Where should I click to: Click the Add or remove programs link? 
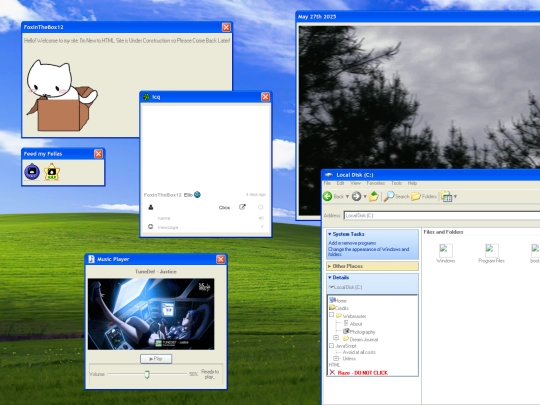click(352, 243)
